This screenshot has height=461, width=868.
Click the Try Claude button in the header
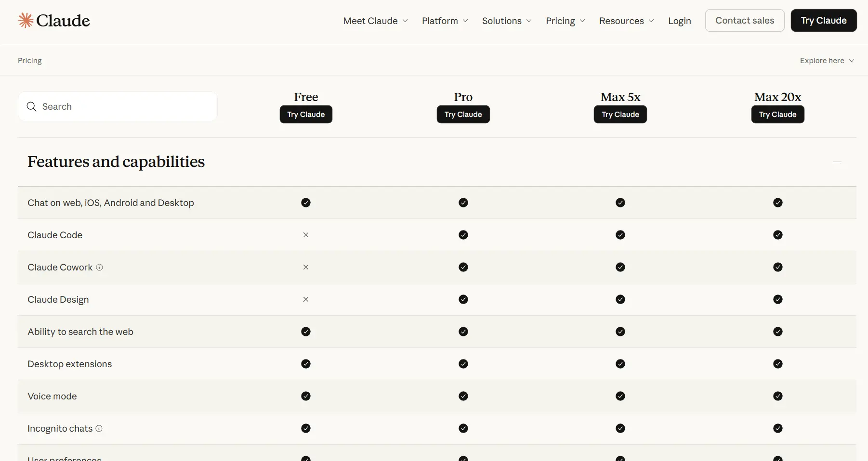coord(824,20)
